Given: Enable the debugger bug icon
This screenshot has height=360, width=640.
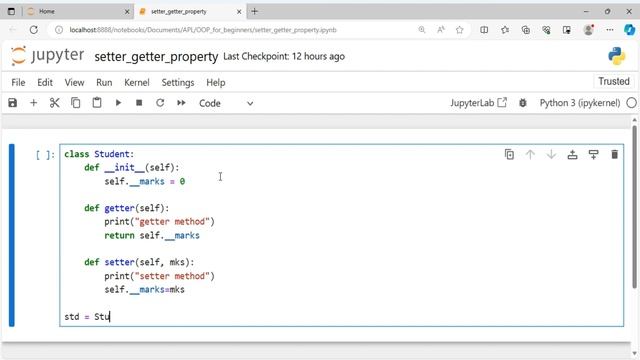Looking at the screenshot, I should pyautogui.click(x=523, y=103).
